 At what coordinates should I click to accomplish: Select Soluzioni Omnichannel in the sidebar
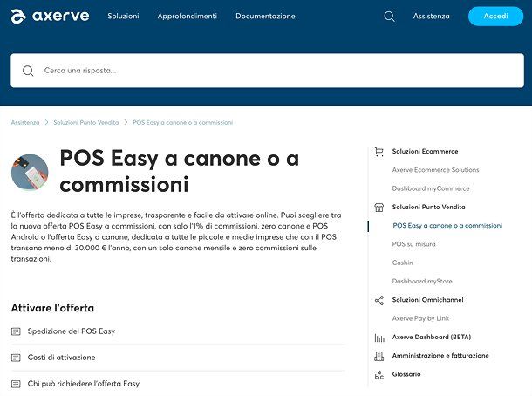428,300
